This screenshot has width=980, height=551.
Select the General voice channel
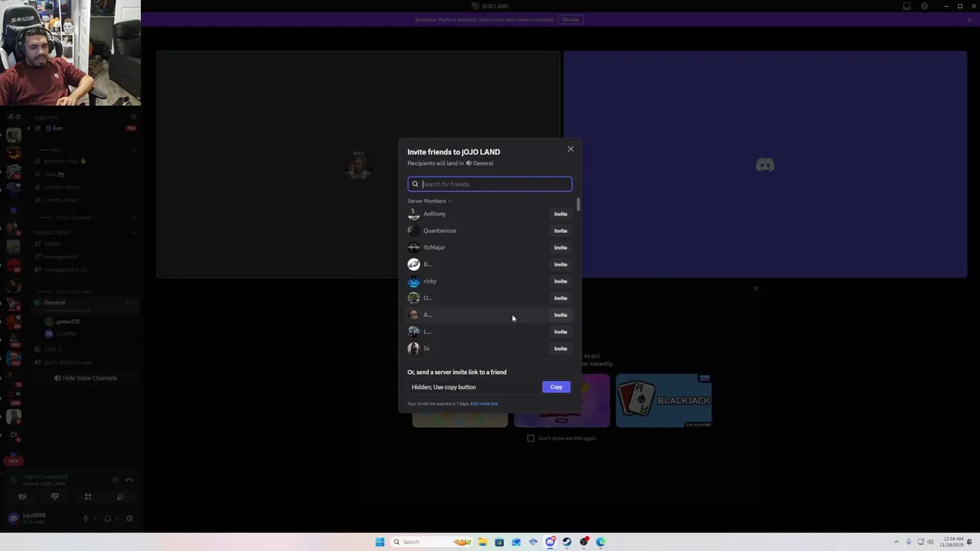coord(84,303)
